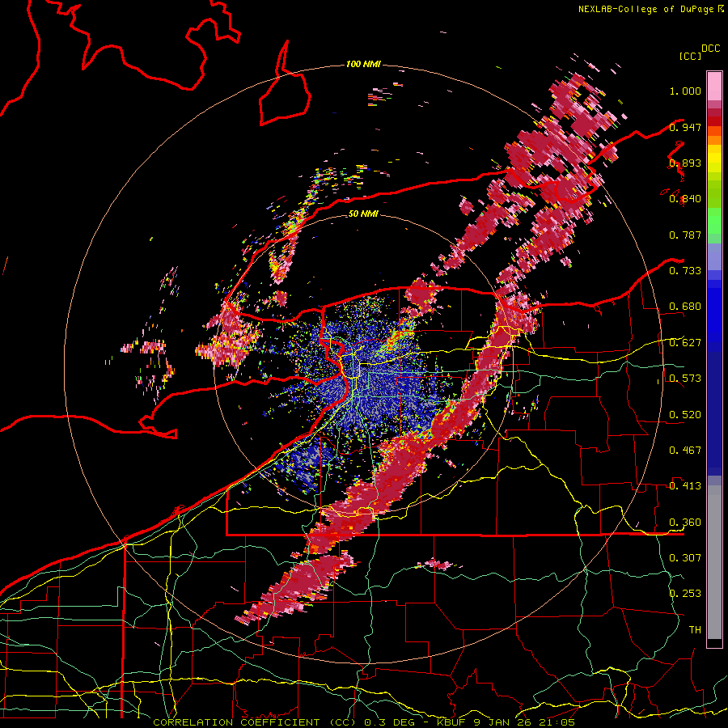Click the 100 NMI range ring label
The height and width of the screenshot is (728, 728).
tap(363, 64)
